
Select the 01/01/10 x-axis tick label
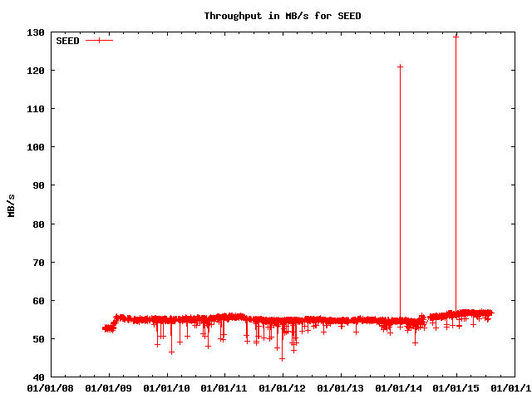pyautogui.click(x=167, y=387)
